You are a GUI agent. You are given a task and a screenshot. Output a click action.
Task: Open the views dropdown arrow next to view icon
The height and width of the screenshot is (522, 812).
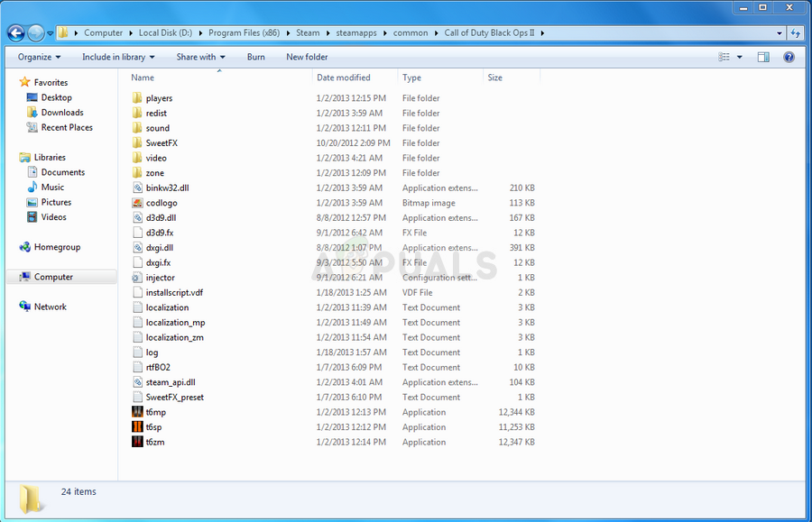pyautogui.click(x=739, y=57)
